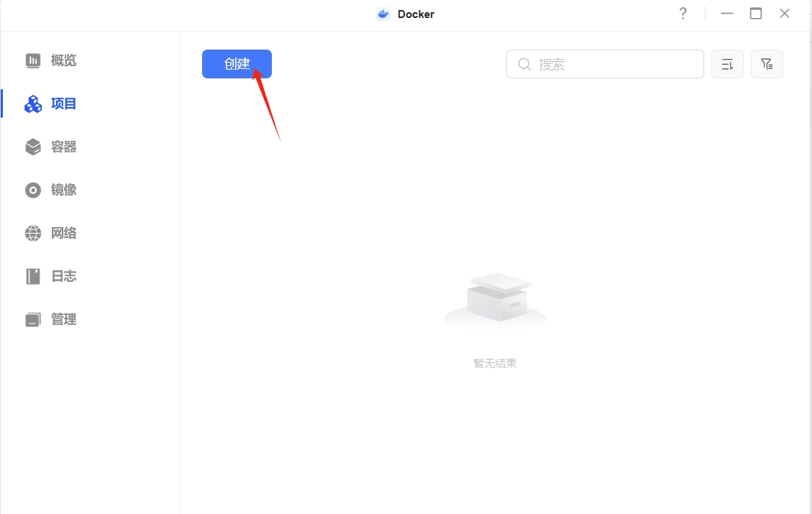The height and width of the screenshot is (514, 812).
Task: Switch to the 容器 tab label
Action: tap(64, 147)
